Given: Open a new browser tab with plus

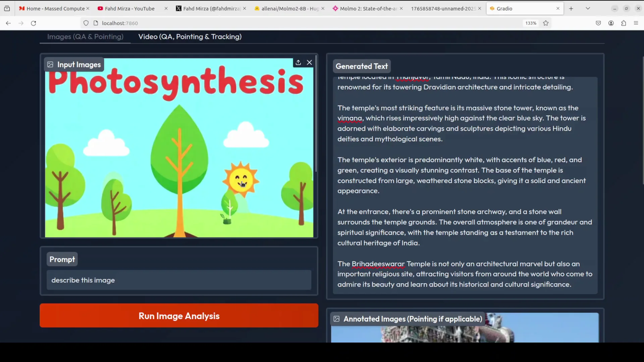Looking at the screenshot, I should click(571, 8).
